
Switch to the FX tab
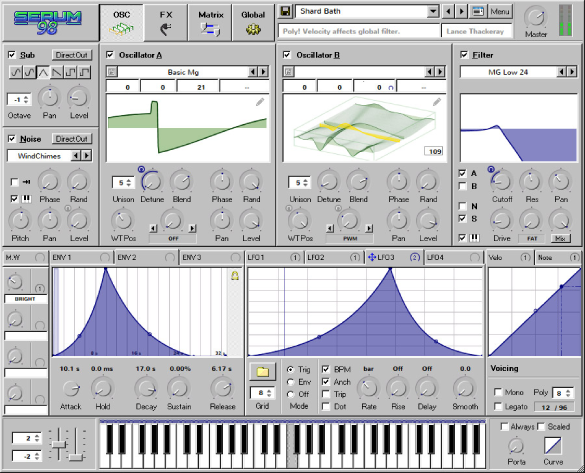[166, 23]
